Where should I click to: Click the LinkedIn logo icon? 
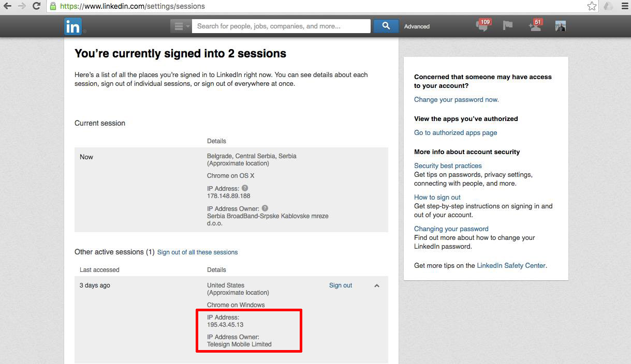[72, 26]
